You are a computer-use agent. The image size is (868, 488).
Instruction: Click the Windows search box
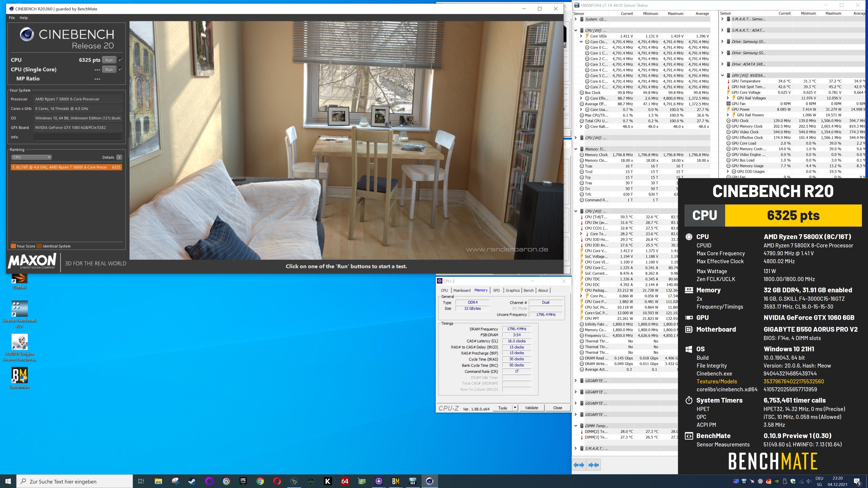click(x=74, y=481)
